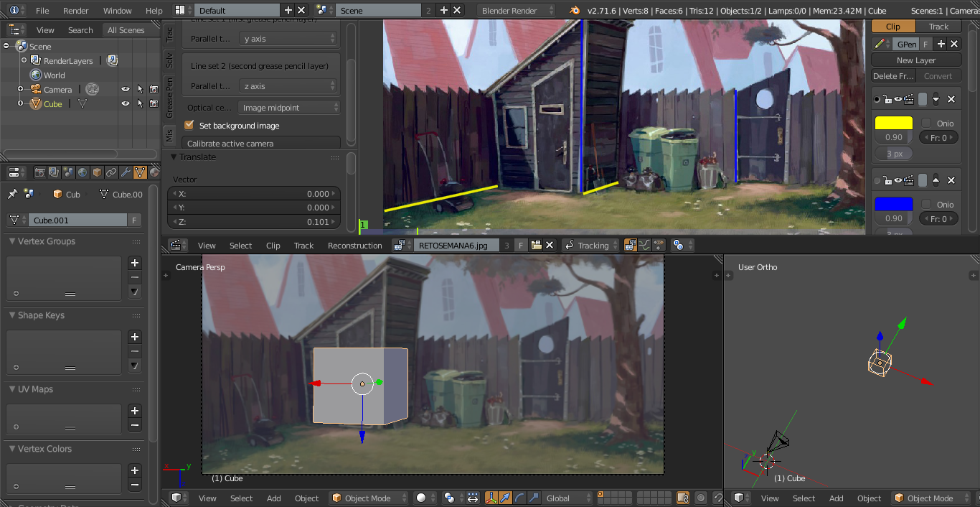Add new grease pencil datablock (plus)
Image resolution: width=980 pixels, height=507 pixels.
coord(941,44)
